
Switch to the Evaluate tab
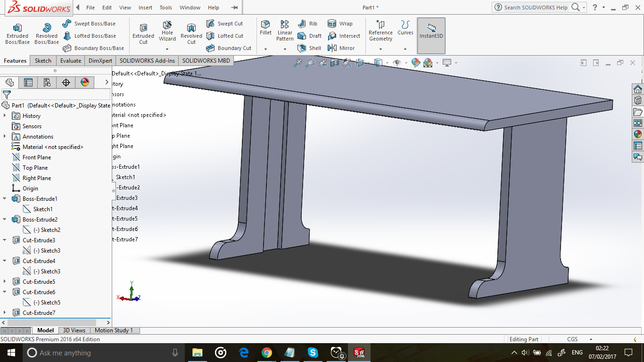pyautogui.click(x=71, y=60)
